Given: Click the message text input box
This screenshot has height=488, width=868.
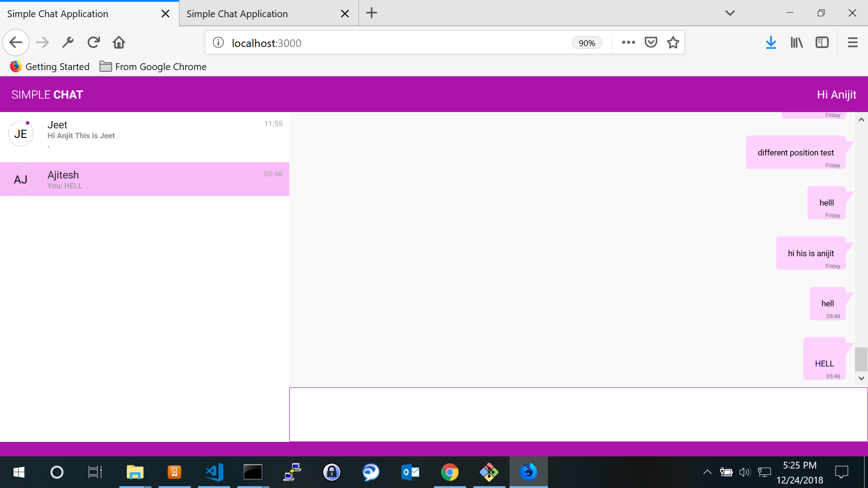Looking at the screenshot, I should pyautogui.click(x=578, y=414).
